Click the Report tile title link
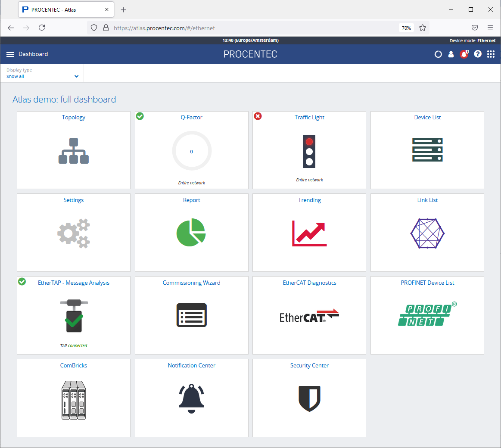Viewport: 501px width, 448px height. pyautogui.click(x=191, y=200)
